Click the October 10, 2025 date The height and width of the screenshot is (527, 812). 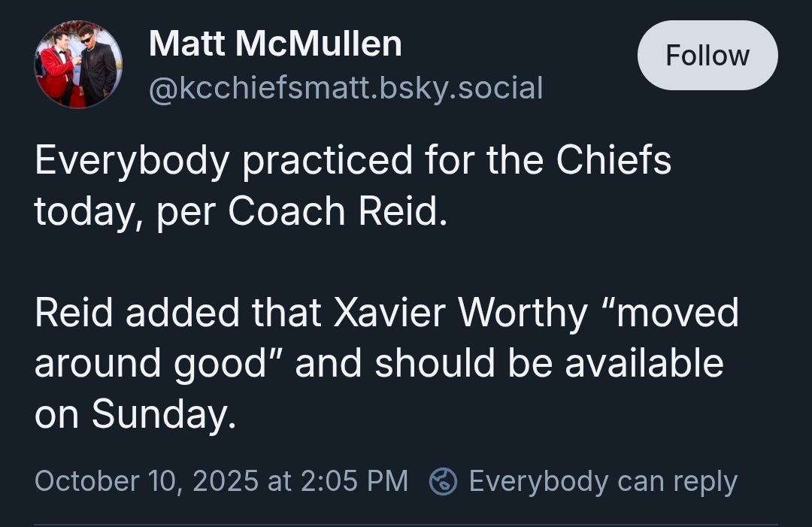(147, 481)
